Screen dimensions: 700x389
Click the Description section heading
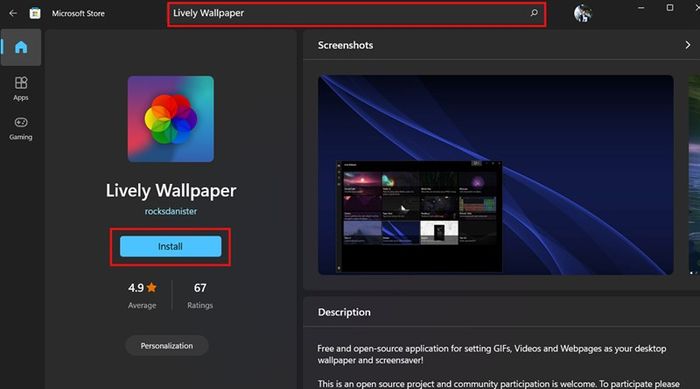[344, 312]
